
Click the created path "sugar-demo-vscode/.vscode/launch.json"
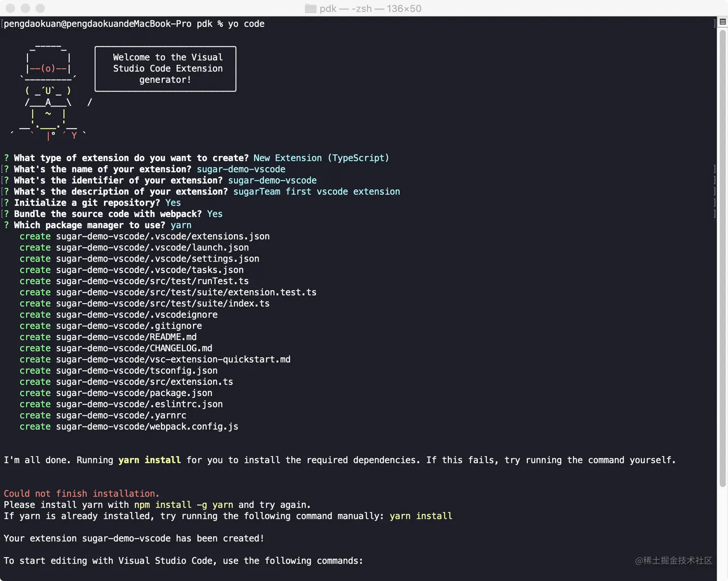153,248
